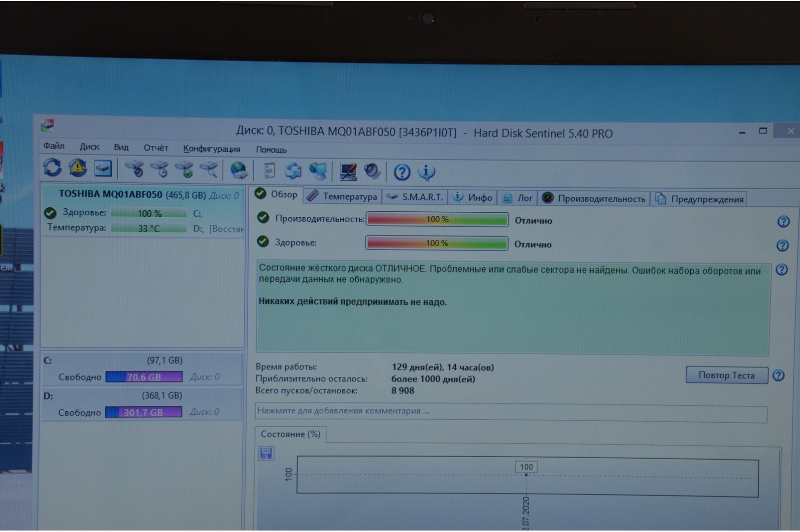The height and width of the screenshot is (532, 800).
Task: Switch to the Лог tab
Action: pos(517,198)
